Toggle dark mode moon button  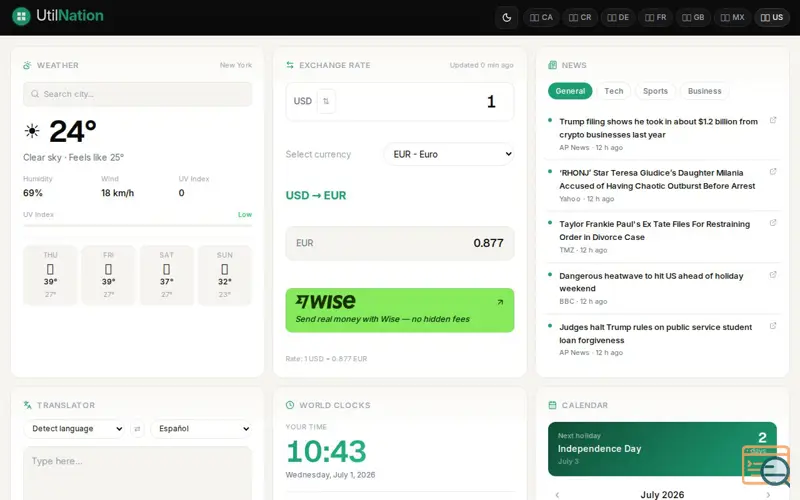(x=507, y=17)
